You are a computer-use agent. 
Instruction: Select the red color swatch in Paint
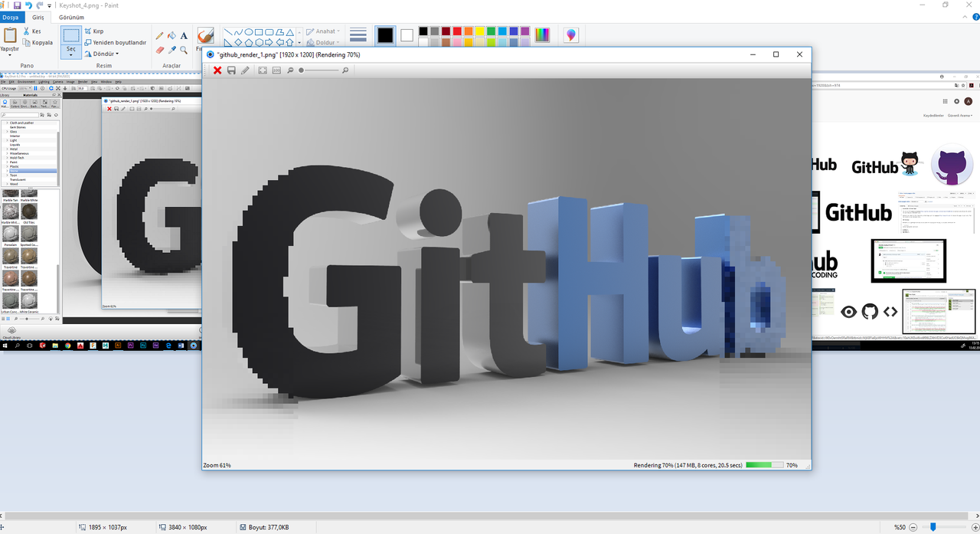click(x=456, y=31)
